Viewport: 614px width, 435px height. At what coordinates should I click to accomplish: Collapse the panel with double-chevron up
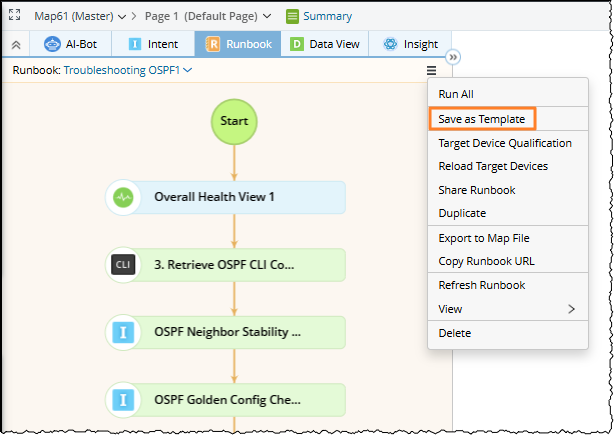[x=15, y=44]
